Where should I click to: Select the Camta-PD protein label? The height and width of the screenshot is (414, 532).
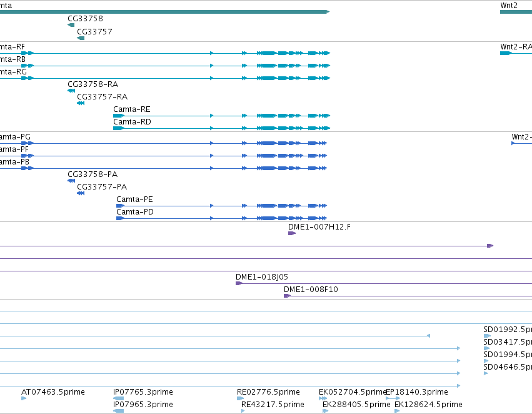tap(135, 212)
